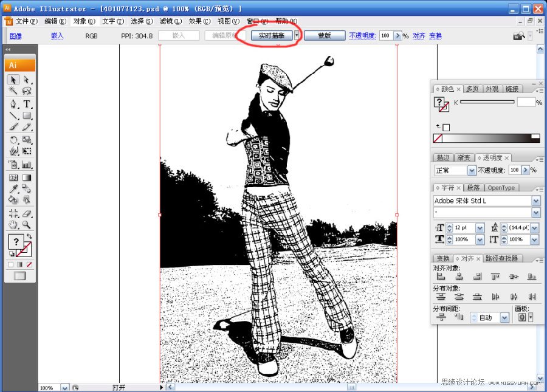547x392 pixels.
Task: Click the Eraser tool
Action: click(27, 213)
